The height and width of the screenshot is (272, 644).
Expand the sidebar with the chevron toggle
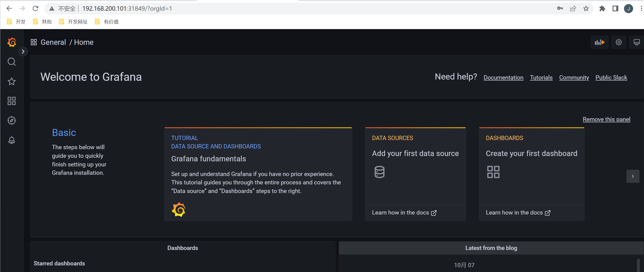23,52
